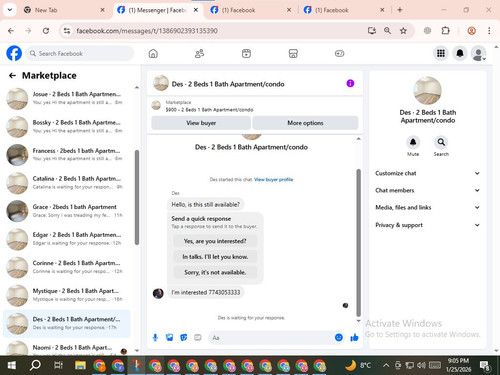
Task: Click Des profile picture in the right panel
Action: (x=427, y=91)
